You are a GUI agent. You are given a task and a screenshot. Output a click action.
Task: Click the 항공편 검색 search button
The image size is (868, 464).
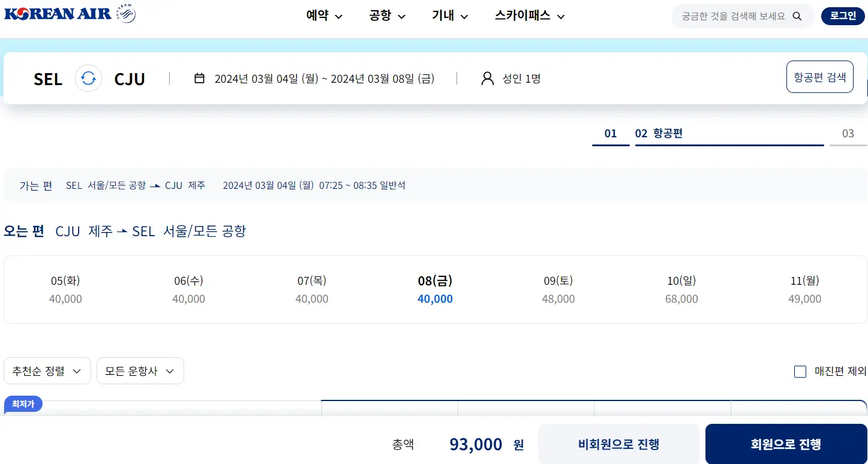click(819, 76)
